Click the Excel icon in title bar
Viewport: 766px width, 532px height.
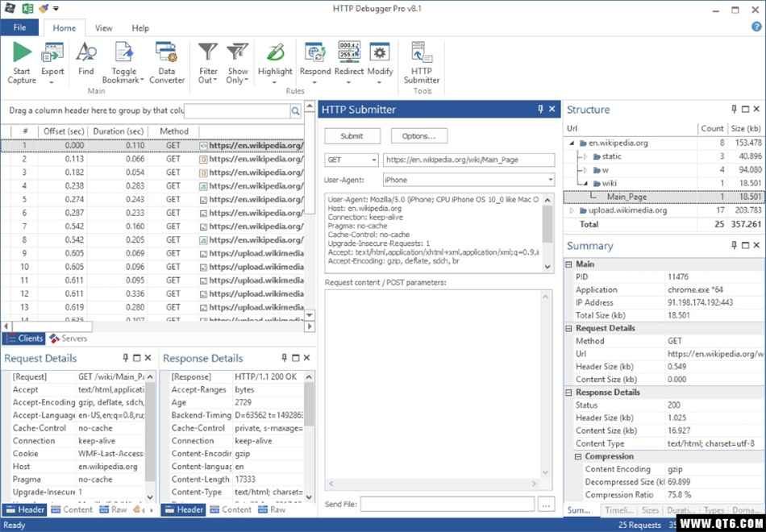click(x=28, y=8)
